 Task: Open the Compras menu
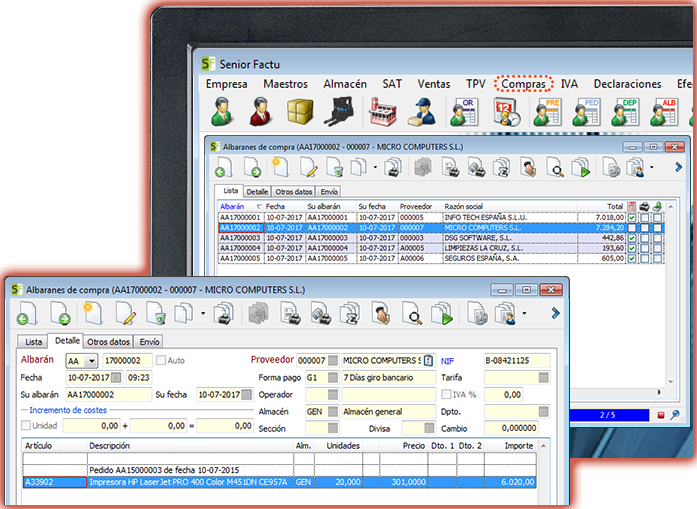(523, 84)
